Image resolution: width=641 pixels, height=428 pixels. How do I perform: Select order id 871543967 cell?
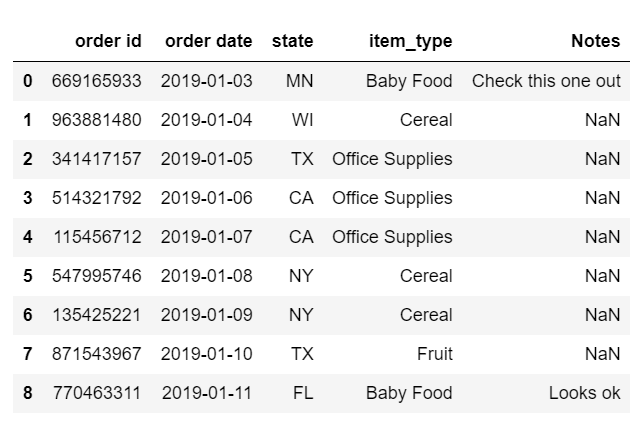click(97, 354)
